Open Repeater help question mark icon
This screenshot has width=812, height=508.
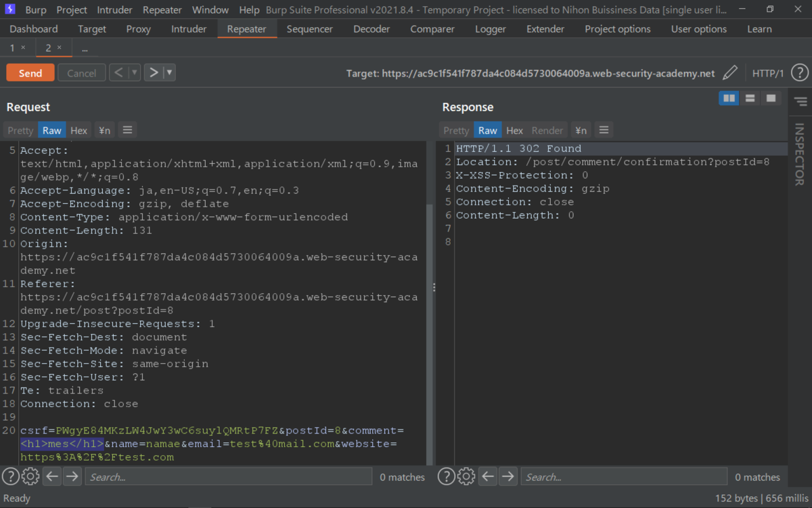click(799, 73)
